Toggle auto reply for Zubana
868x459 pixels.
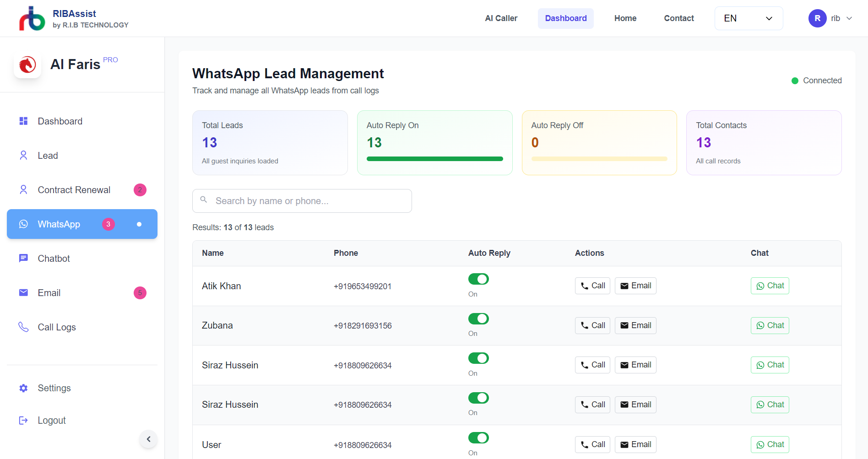tap(478, 319)
